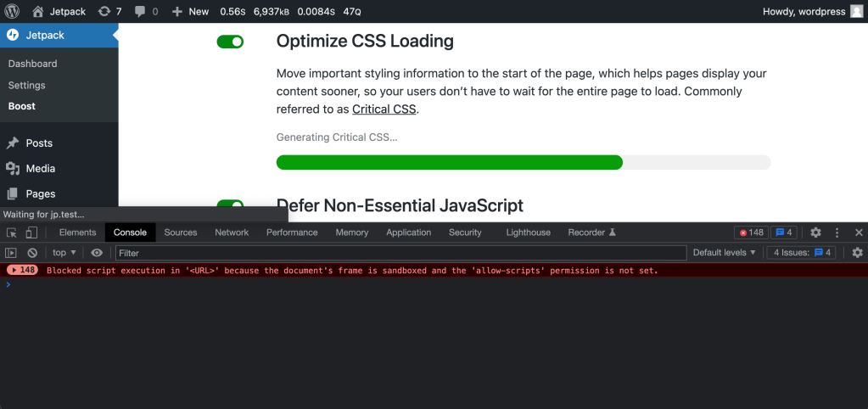The image size is (868, 409).
Task: Switch to the Network tab
Action: coord(232,233)
